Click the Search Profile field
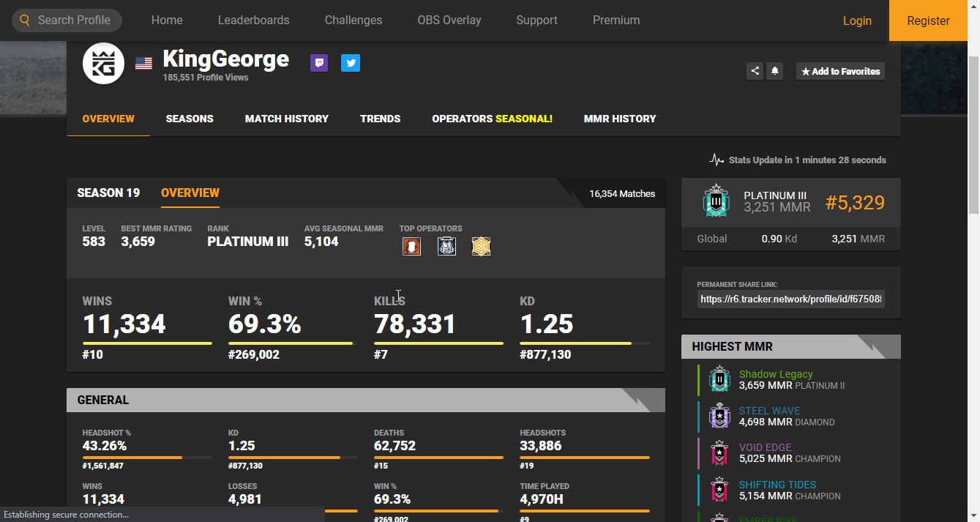 [73, 20]
